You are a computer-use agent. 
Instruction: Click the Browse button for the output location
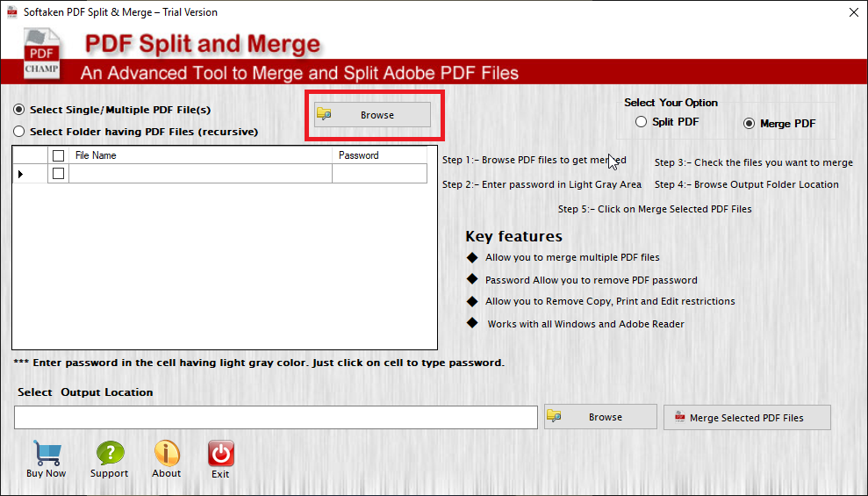pos(600,417)
